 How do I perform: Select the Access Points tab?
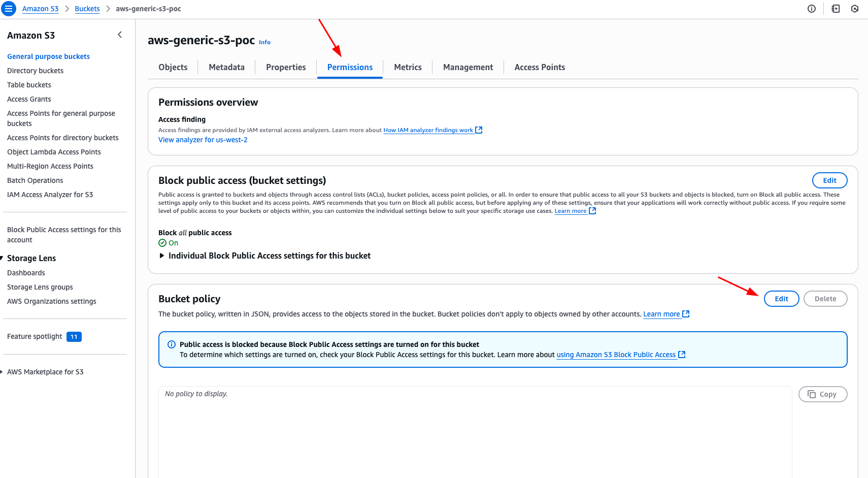point(540,67)
